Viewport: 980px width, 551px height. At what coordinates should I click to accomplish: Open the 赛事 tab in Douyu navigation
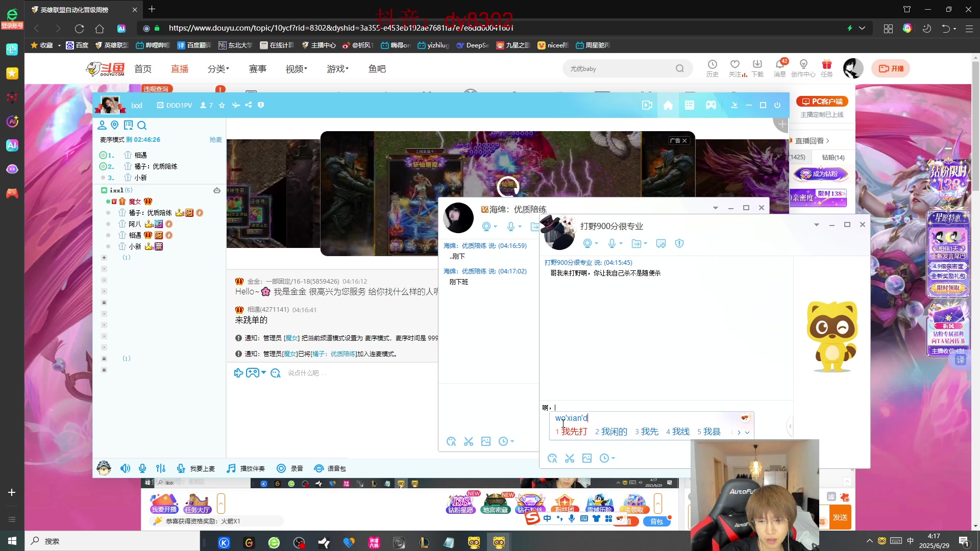tap(257, 69)
